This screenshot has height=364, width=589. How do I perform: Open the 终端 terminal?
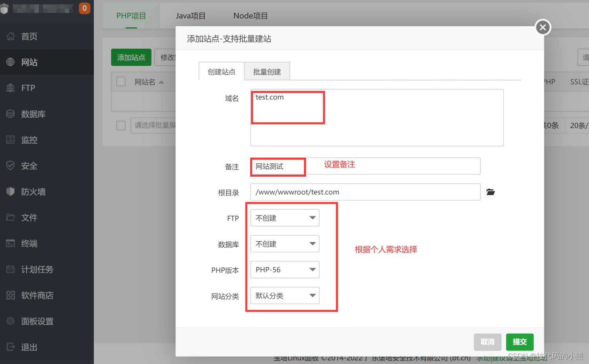pyautogui.click(x=29, y=243)
